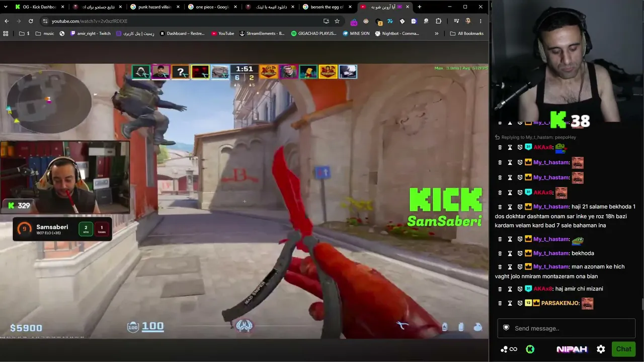
Task: Open the Nightbot Commands bookmark
Action: coord(397,34)
